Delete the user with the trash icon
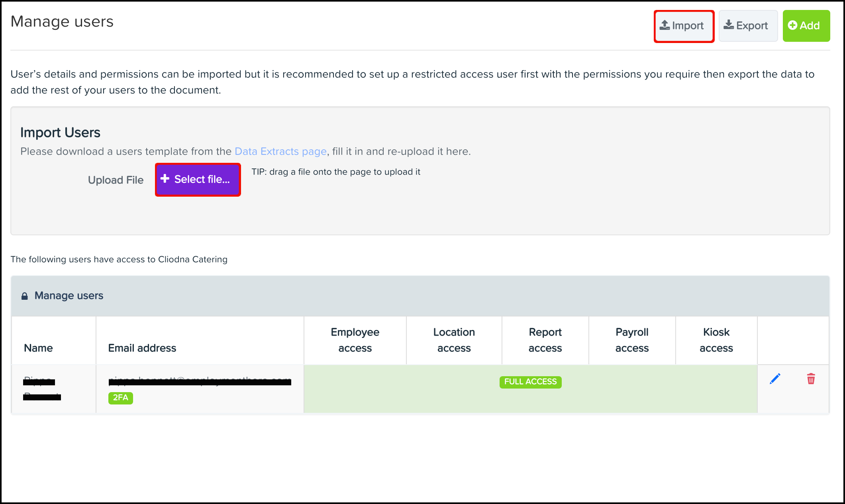The width and height of the screenshot is (845, 504). point(811,379)
